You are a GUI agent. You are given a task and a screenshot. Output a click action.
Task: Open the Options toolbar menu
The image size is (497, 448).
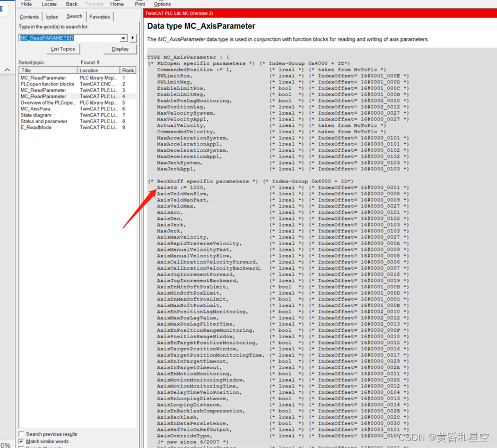tap(162, 4)
